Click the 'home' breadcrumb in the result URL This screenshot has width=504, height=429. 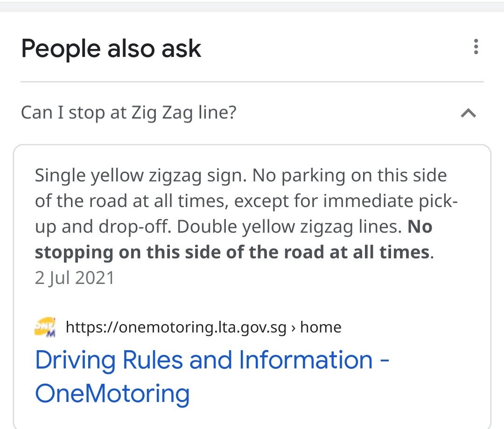click(x=321, y=327)
